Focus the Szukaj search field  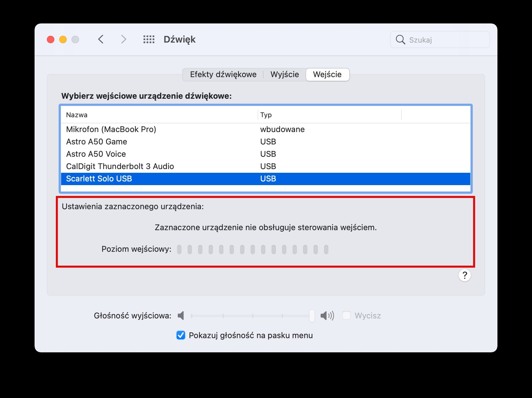point(440,39)
